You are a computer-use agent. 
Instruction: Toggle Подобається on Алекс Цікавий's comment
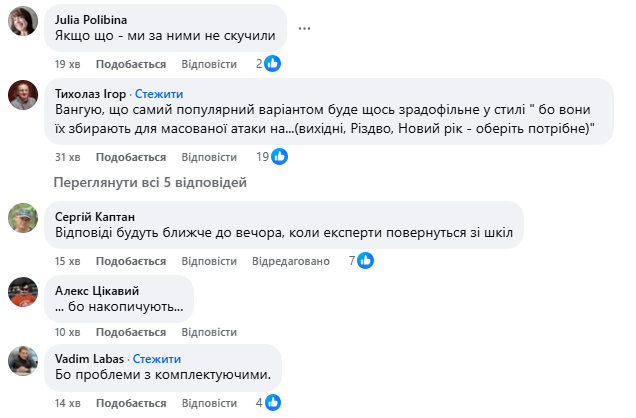click(x=131, y=332)
